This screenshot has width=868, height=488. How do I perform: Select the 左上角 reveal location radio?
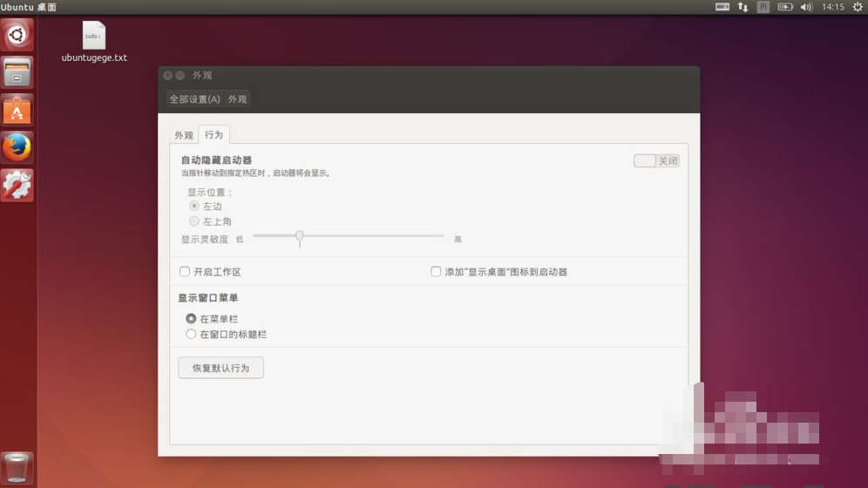tap(193, 221)
